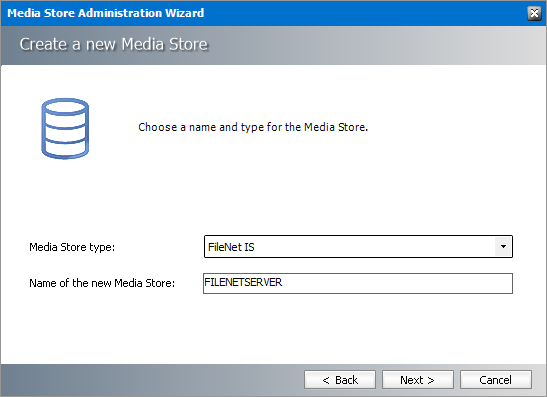Click the Name of the new Media Store label
This screenshot has height=397, width=547.
tap(102, 283)
